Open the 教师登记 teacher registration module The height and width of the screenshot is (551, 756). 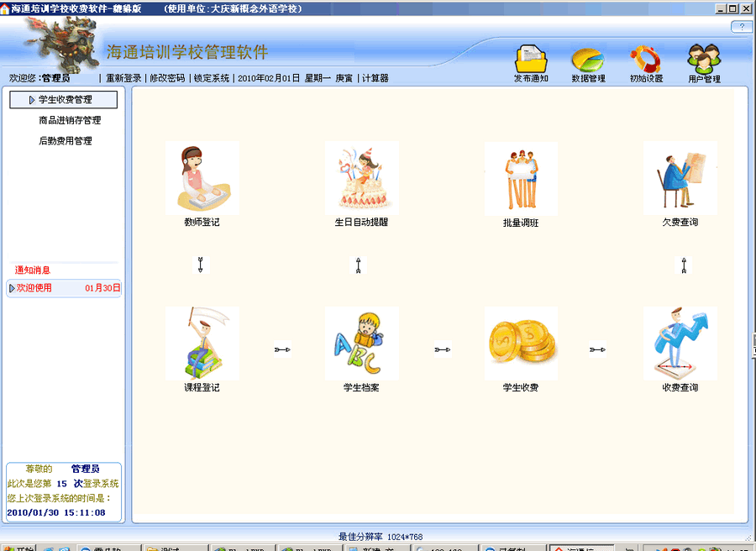click(202, 178)
